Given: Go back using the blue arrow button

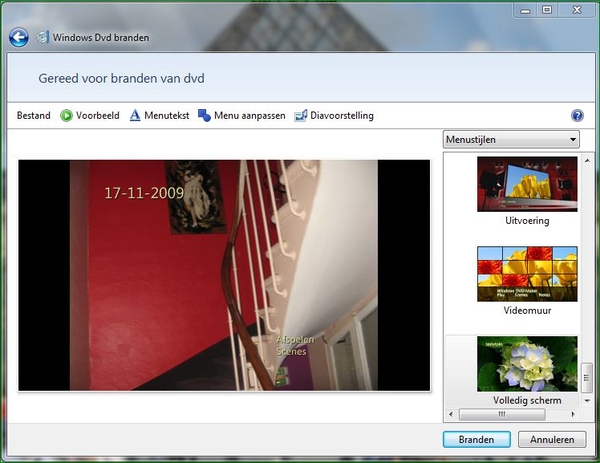Looking at the screenshot, I should point(19,37).
